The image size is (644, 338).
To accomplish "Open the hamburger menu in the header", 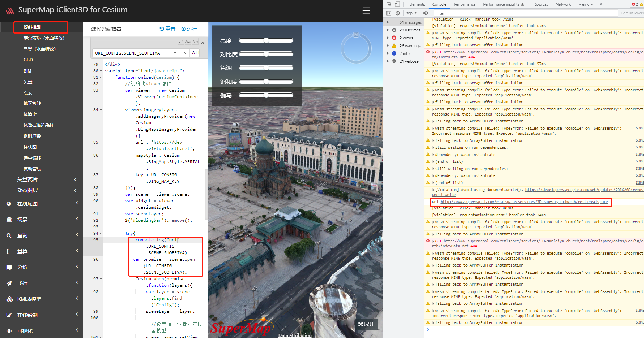I will [366, 10].
